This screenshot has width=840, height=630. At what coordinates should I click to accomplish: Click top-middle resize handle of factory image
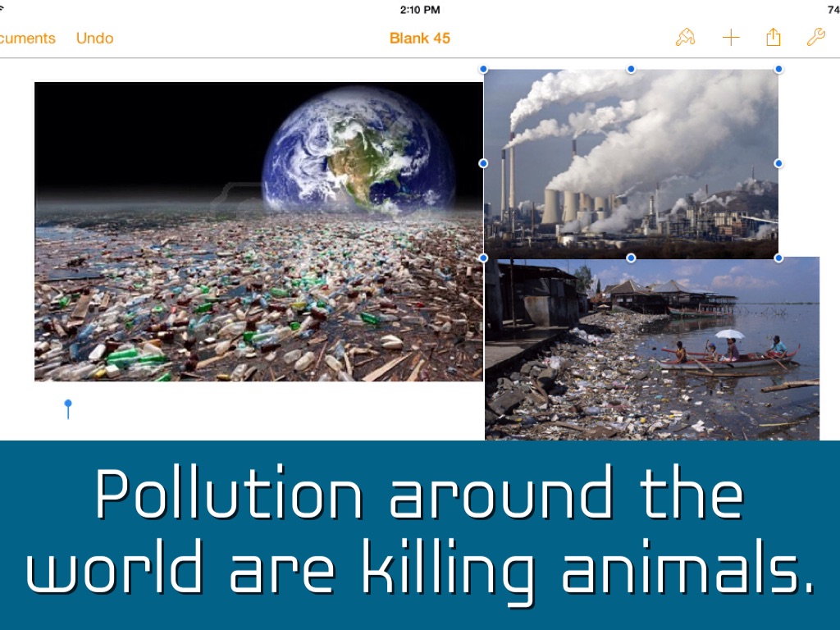[631, 70]
